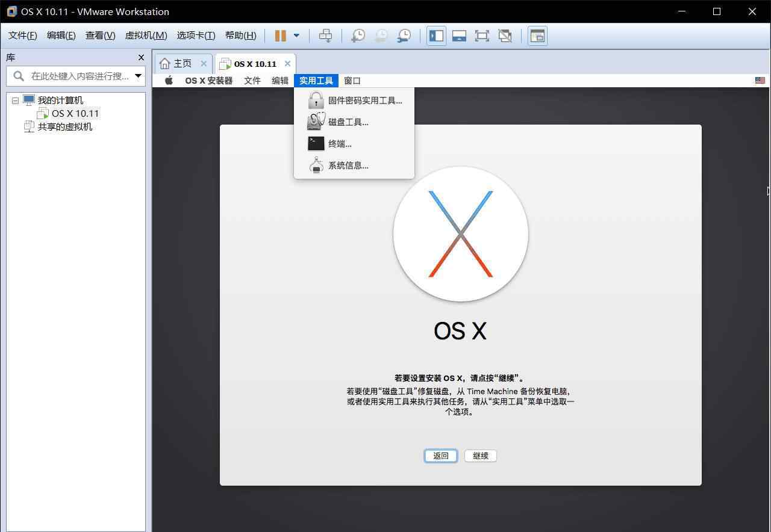Switch to Unity mode
The height and width of the screenshot is (532, 771).
(505, 36)
